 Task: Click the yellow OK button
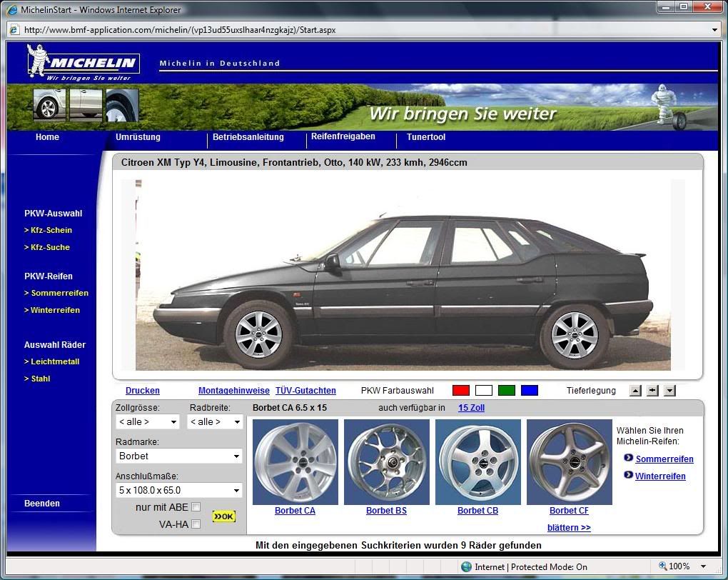pyautogui.click(x=224, y=516)
